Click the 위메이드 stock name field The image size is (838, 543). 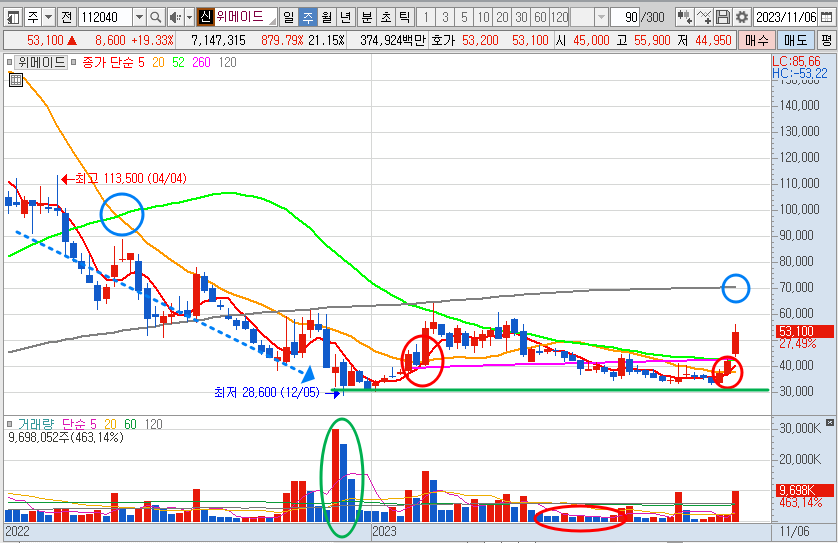coord(245,18)
